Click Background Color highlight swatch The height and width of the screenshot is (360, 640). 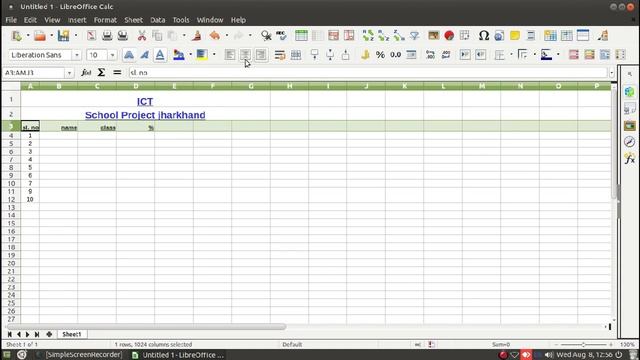tap(202, 55)
